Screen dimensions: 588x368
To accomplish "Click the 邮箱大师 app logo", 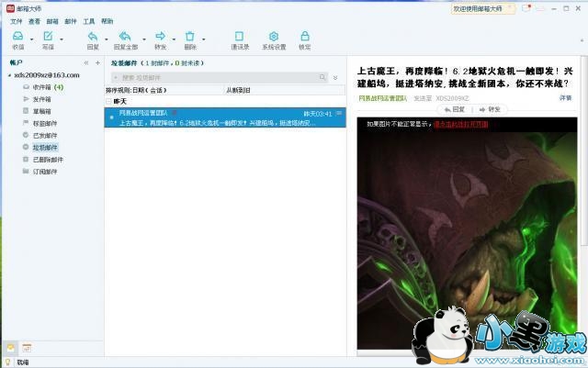I will pos(10,8).
